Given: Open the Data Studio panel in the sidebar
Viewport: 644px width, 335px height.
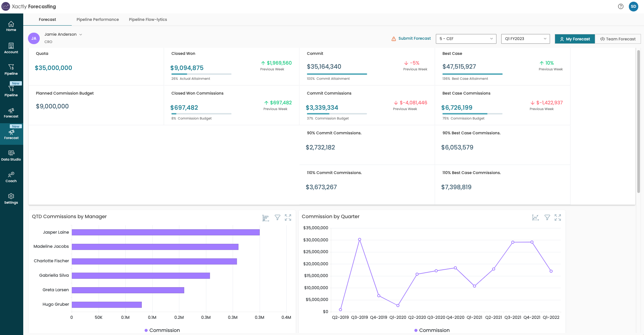Looking at the screenshot, I should pyautogui.click(x=11, y=155).
